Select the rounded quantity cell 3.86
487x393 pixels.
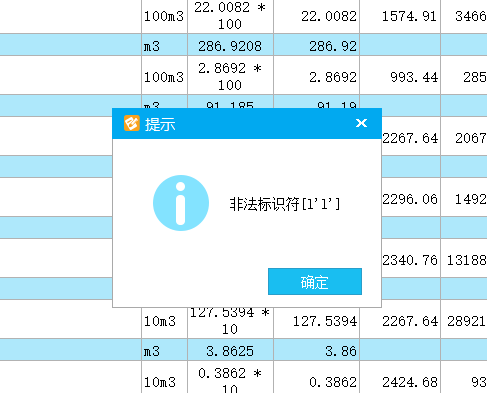coord(317,350)
